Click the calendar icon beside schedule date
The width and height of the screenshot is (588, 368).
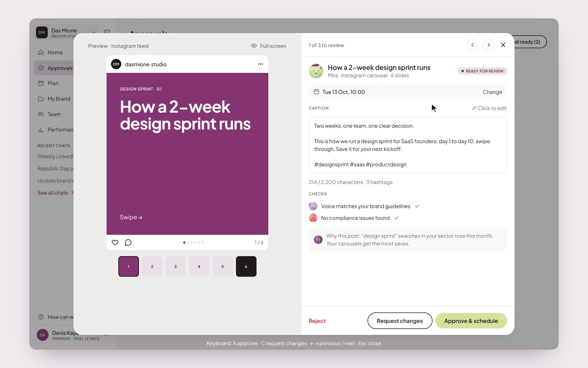pos(316,92)
